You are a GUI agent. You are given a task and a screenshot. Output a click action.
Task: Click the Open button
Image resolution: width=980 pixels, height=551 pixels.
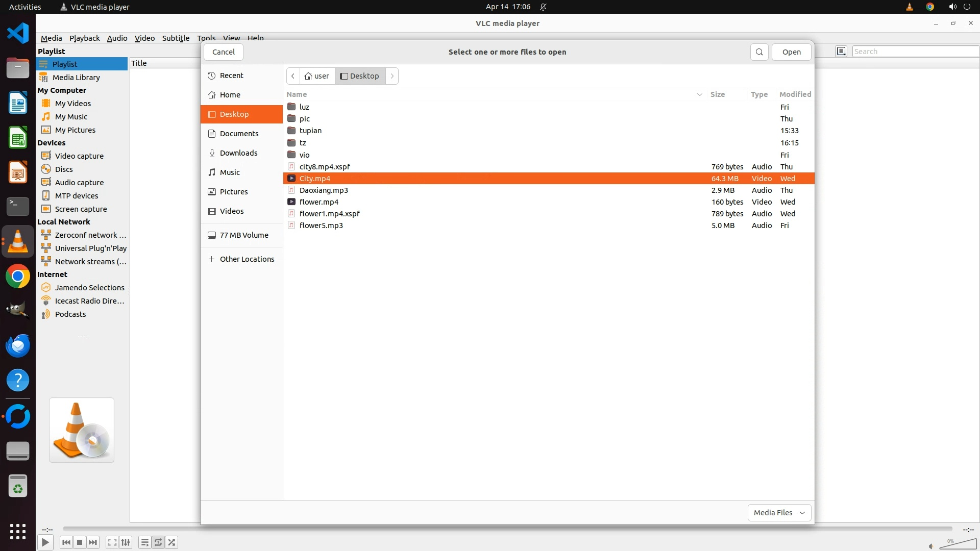[791, 52]
